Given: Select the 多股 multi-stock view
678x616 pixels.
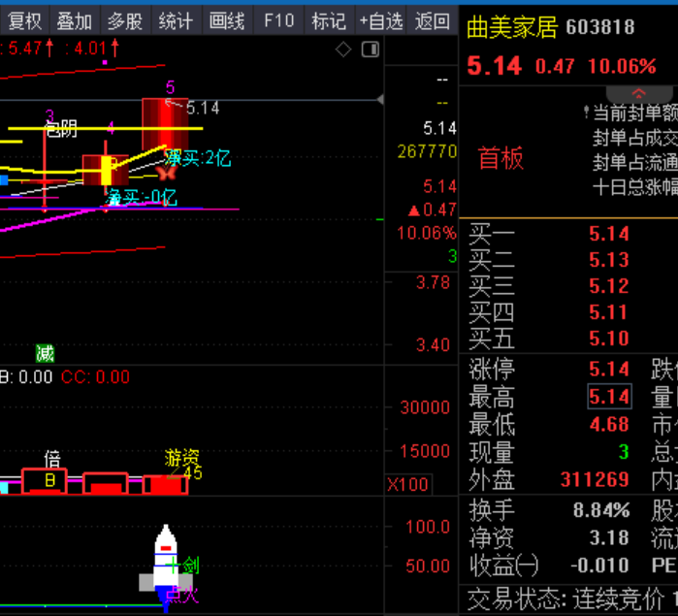Looking at the screenshot, I should click(125, 20).
